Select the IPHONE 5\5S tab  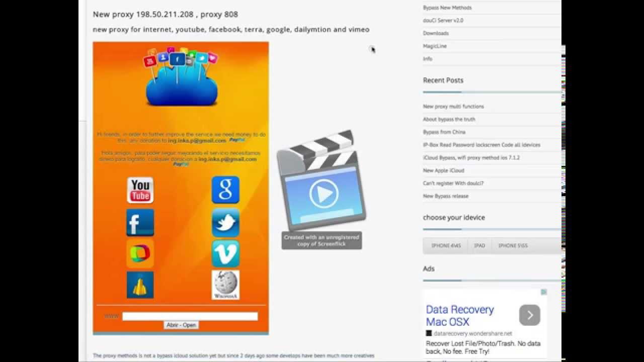(x=513, y=246)
